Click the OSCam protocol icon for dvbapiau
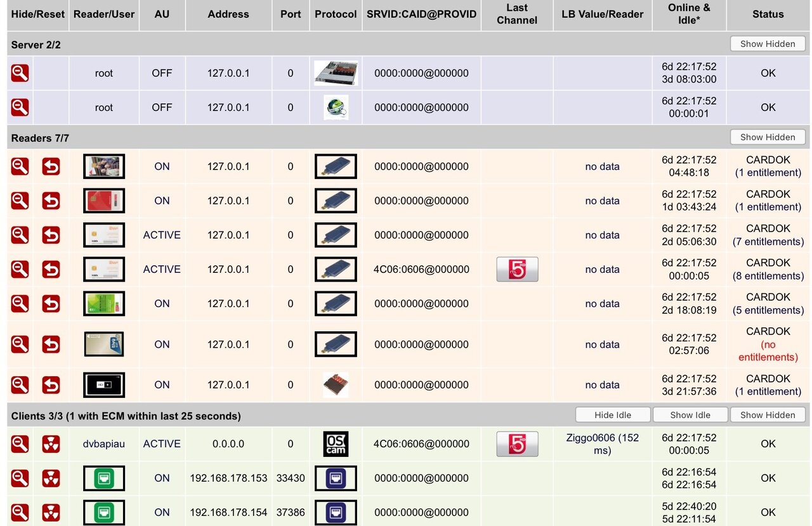 pyautogui.click(x=336, y=444)
